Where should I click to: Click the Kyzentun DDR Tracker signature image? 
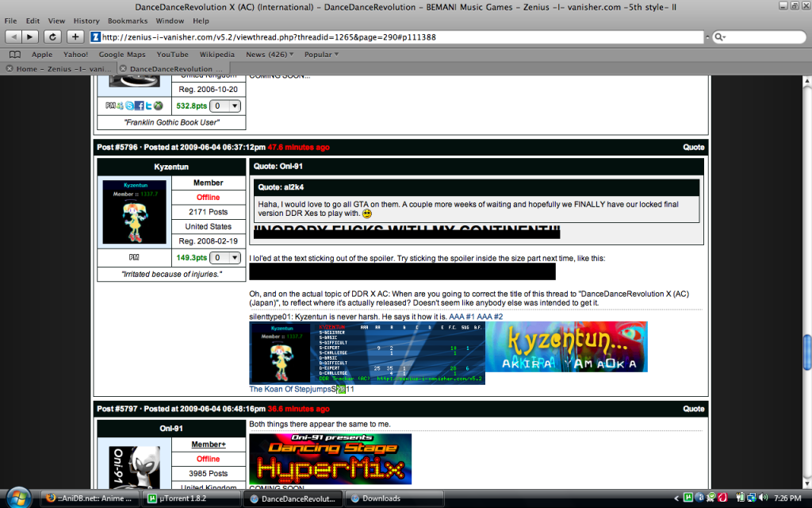(x=367, y=353)
